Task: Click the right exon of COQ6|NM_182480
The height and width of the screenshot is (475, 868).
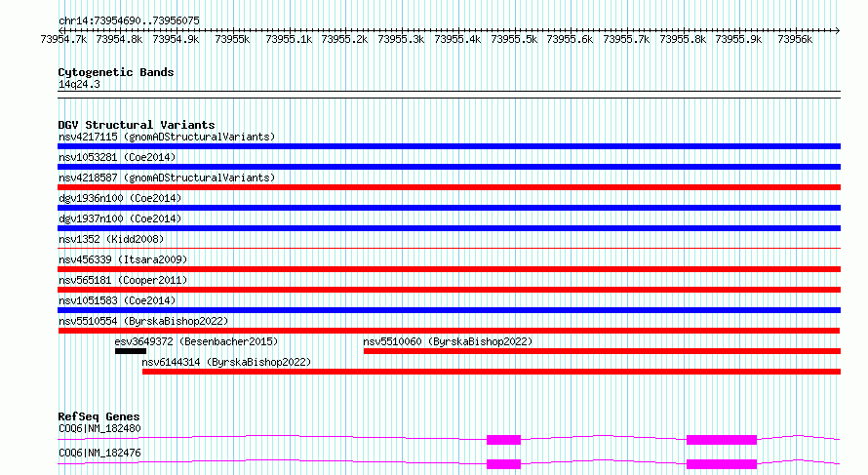Action: (x=722, y=440)
